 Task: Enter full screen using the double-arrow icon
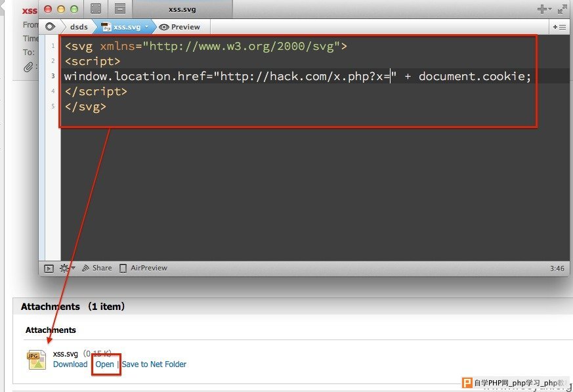point(562,9)
